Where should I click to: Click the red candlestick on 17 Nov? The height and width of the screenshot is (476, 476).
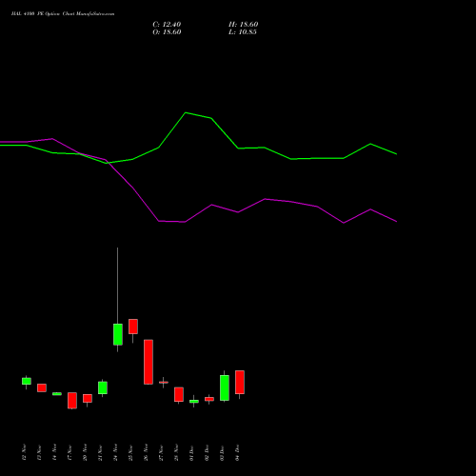click(x=72, y=400)
